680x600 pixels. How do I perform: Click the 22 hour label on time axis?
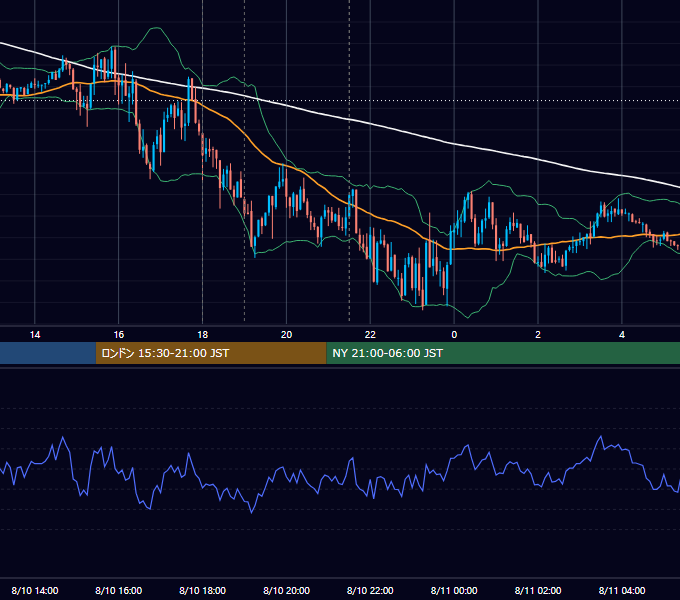point(370,335)
